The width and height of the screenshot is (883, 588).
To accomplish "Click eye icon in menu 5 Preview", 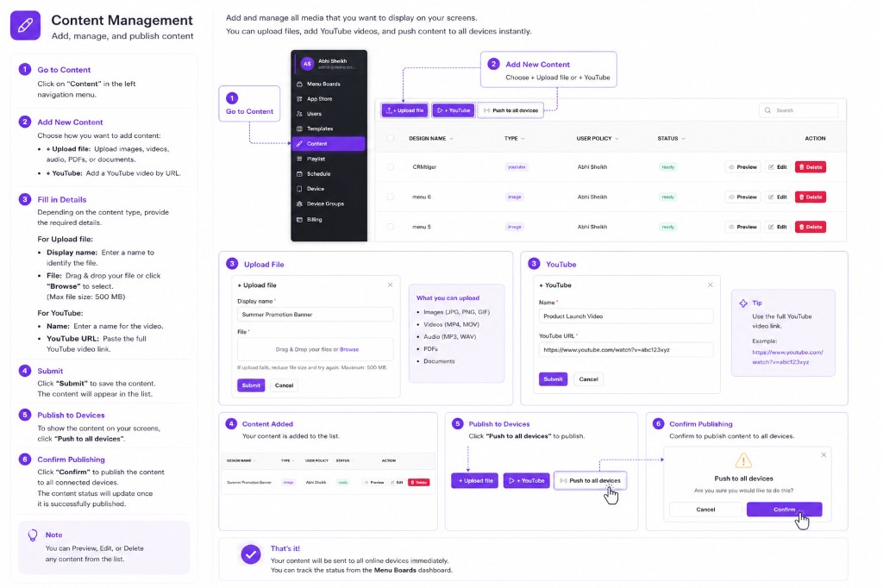I will coord(731,227).
